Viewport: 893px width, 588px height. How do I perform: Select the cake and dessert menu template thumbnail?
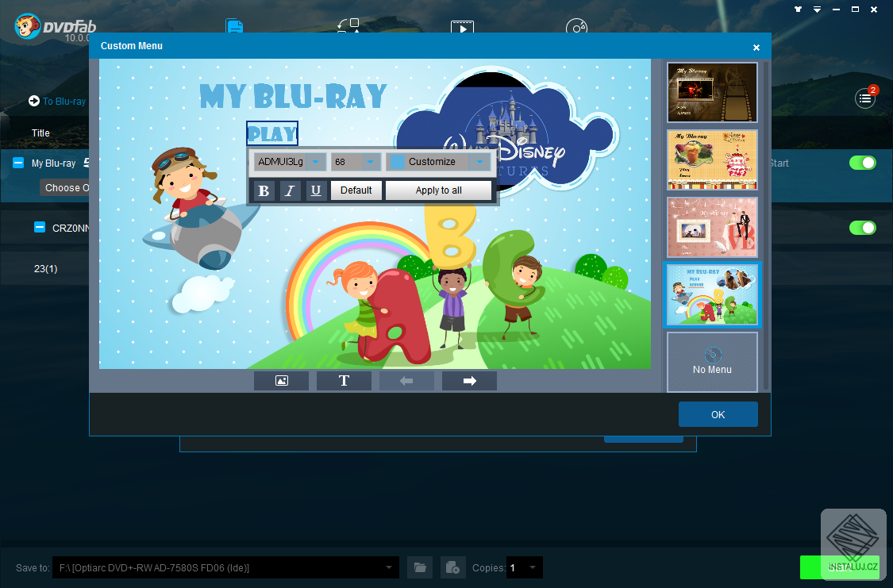712,160
